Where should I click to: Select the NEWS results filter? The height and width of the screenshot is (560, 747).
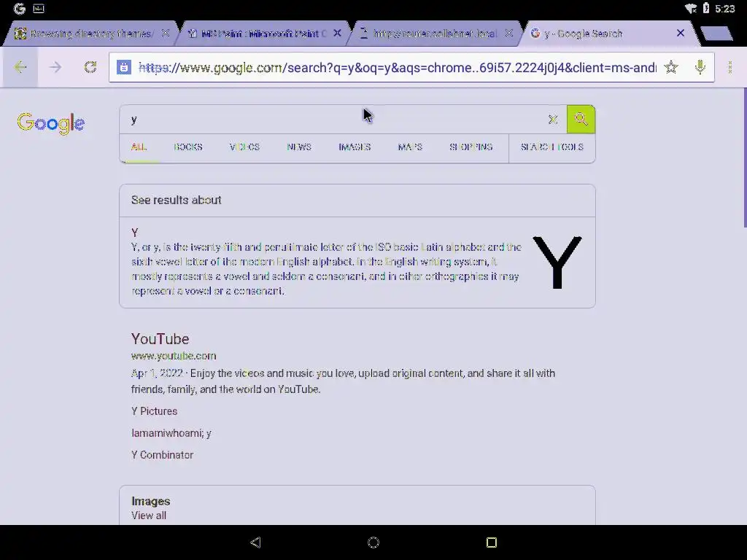(x=299, y=147)
